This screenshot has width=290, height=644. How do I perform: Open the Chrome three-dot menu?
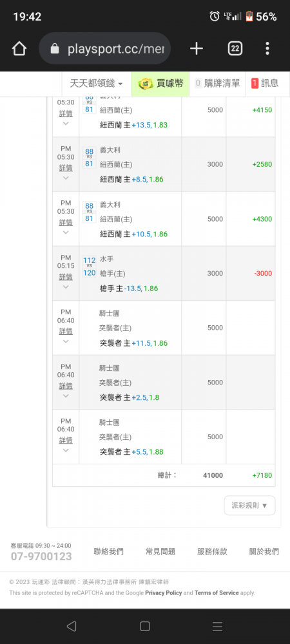point(267,49)
